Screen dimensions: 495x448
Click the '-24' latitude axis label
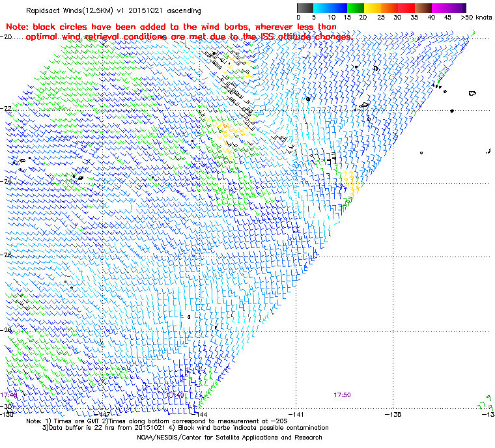click(6, 181)
